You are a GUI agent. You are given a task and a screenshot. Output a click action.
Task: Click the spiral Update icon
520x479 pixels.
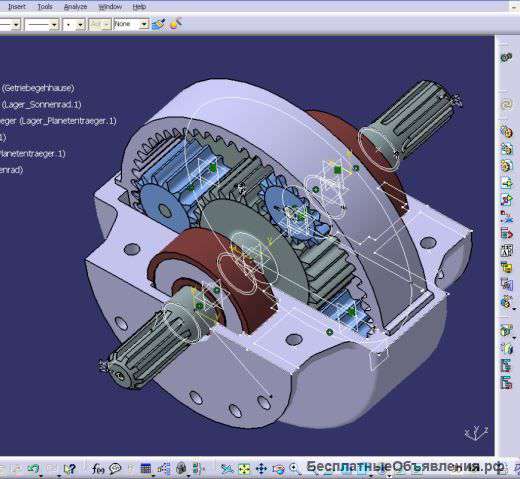[x=506, y=105]
